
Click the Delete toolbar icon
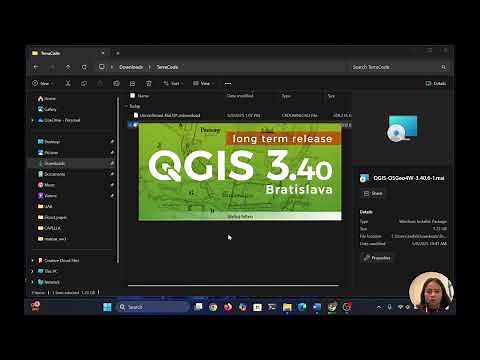tap(149, 83)
